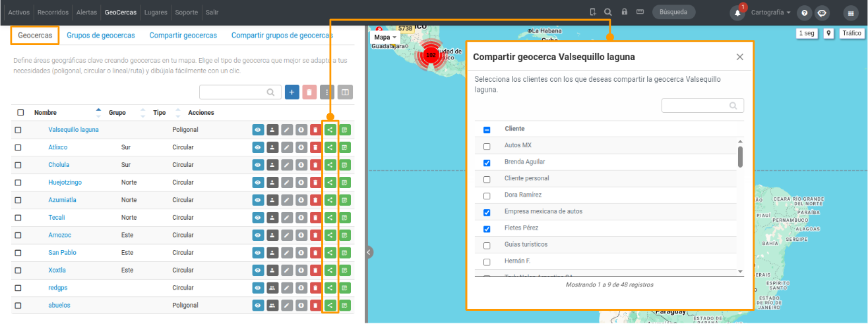Open the Compartir geocercas tab
The image size is (868, 324).
point(183,35)
